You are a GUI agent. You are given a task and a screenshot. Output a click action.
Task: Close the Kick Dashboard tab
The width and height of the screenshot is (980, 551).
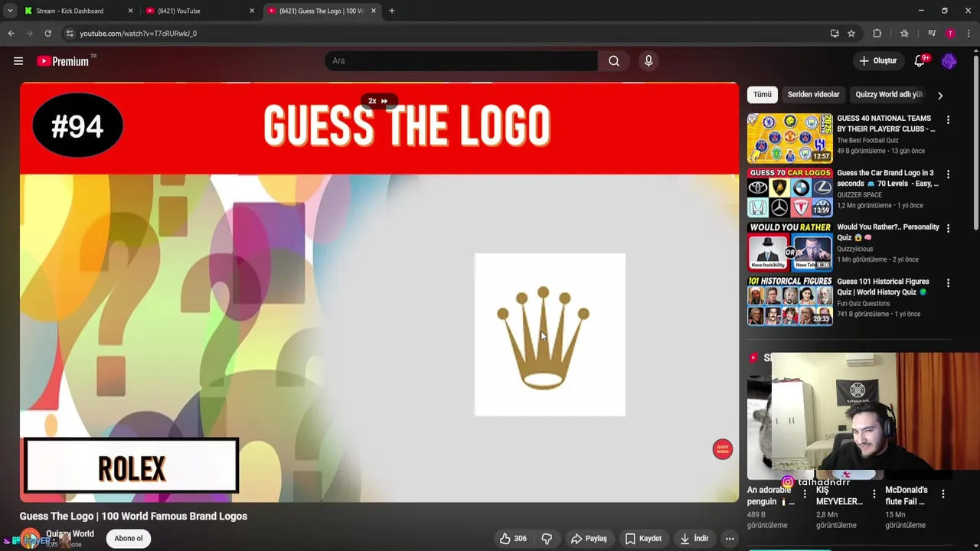(x=130, y=11)
